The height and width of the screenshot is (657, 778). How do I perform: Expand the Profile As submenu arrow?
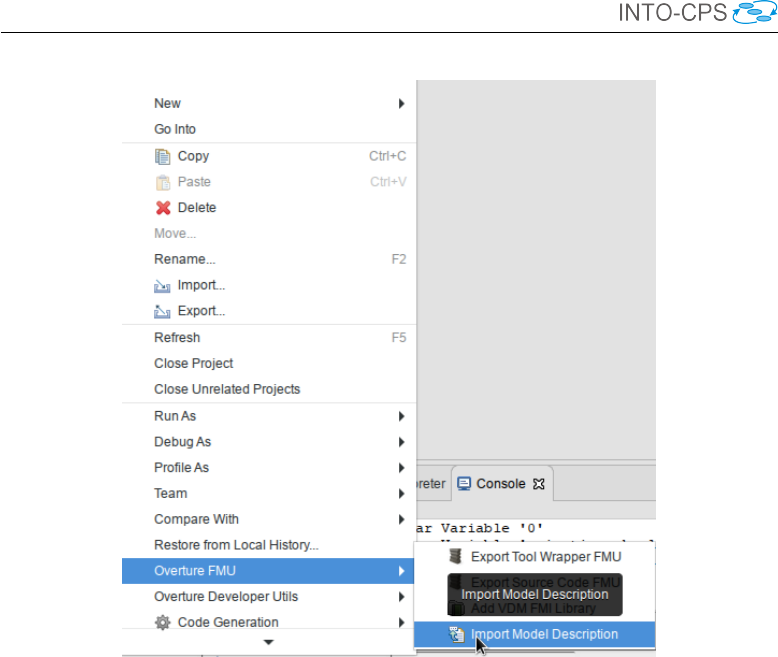[401, 467]
